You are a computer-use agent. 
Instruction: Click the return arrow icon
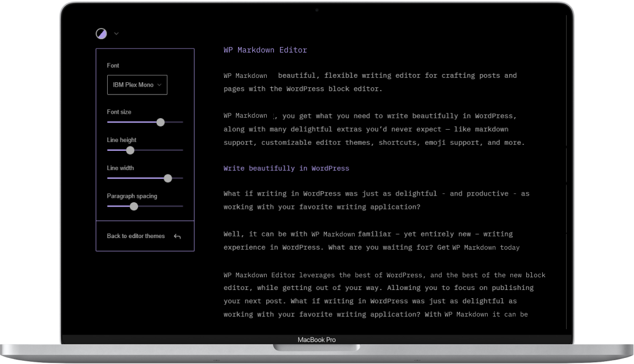click(177, 236)
